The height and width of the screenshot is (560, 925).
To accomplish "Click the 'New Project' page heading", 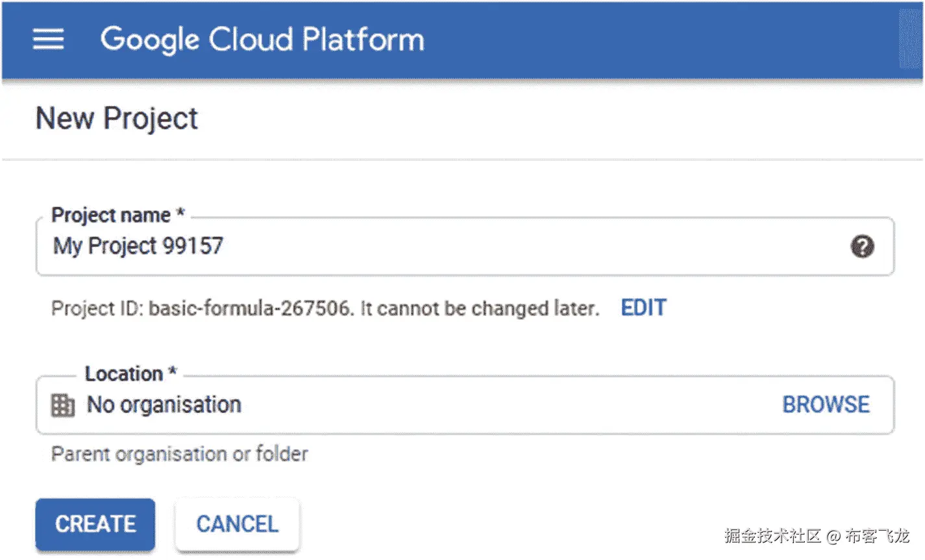I will [117, 119].
